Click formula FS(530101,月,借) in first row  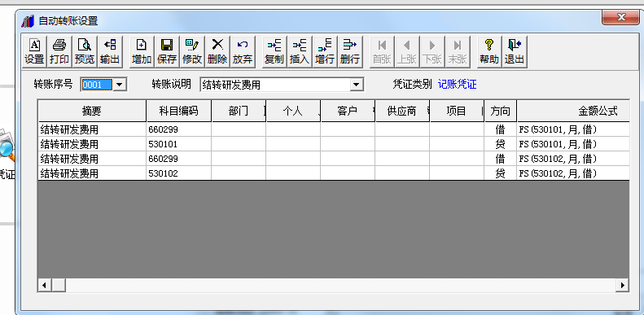(x=573, y=129)
